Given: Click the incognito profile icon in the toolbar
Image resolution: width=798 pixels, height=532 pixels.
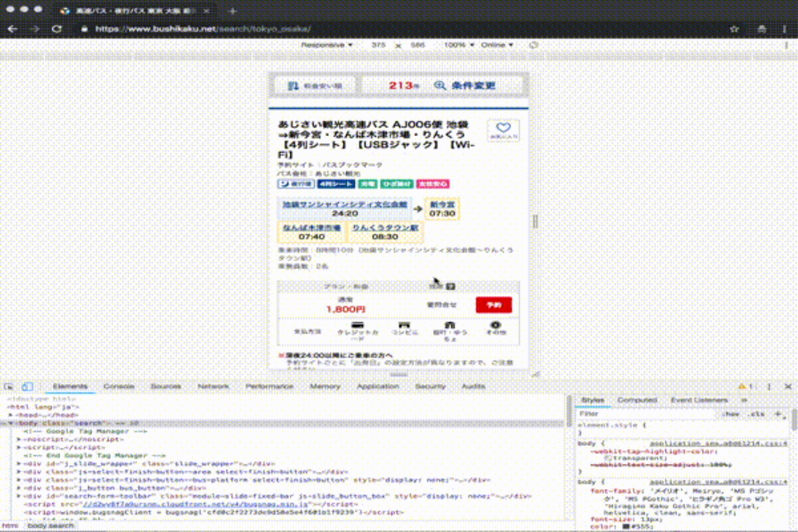Looking at the screenshot, I should point(762,29).
